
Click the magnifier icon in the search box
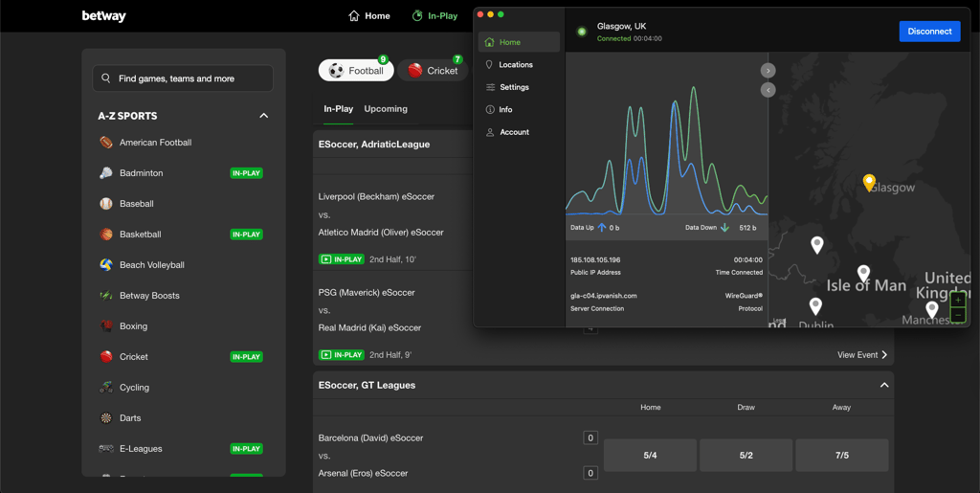(105, 78)
